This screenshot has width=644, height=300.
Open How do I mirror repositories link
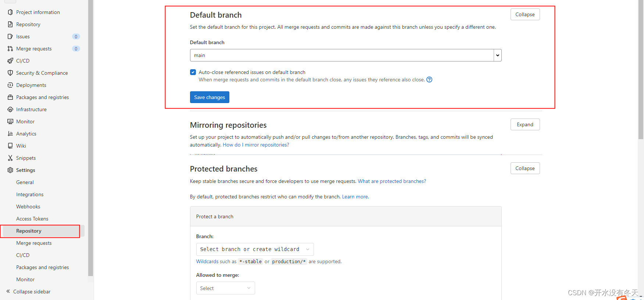pyautogui.click(x=256, y=145)
